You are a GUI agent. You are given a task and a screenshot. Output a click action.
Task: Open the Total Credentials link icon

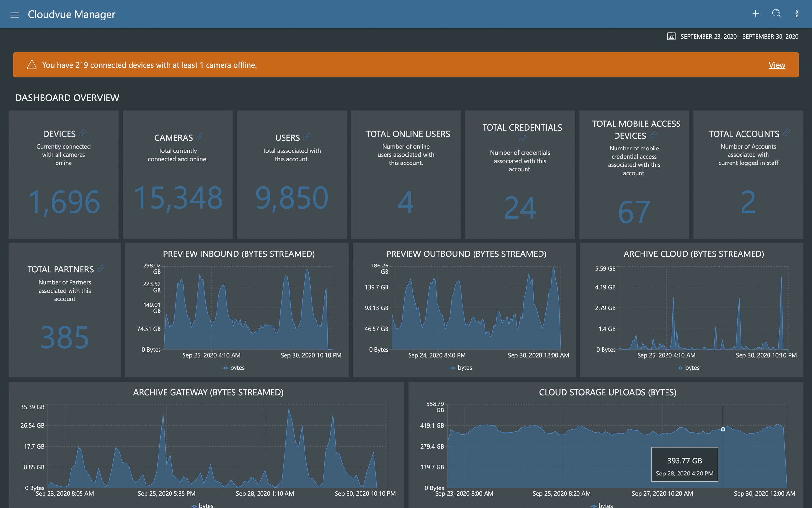(x=523, y=139)
